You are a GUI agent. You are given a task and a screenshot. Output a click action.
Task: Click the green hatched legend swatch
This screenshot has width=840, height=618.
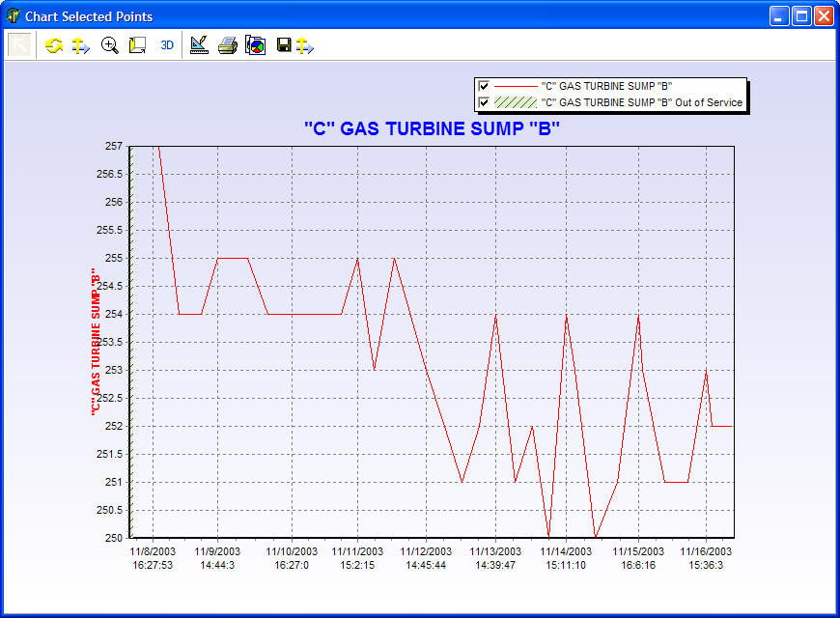[x=515, y=102]
